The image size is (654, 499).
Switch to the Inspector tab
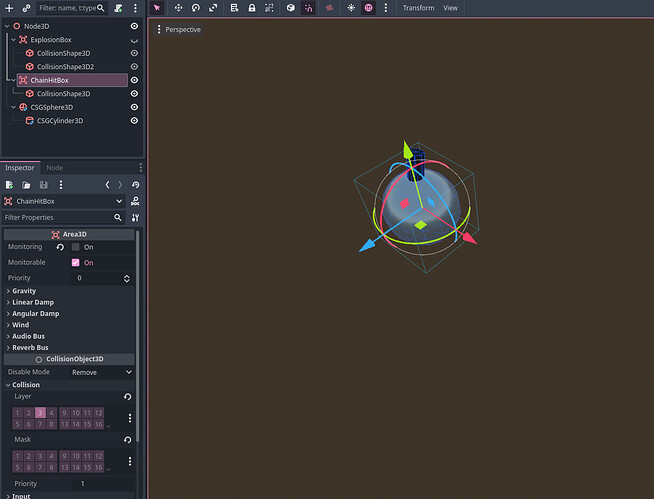20,168
